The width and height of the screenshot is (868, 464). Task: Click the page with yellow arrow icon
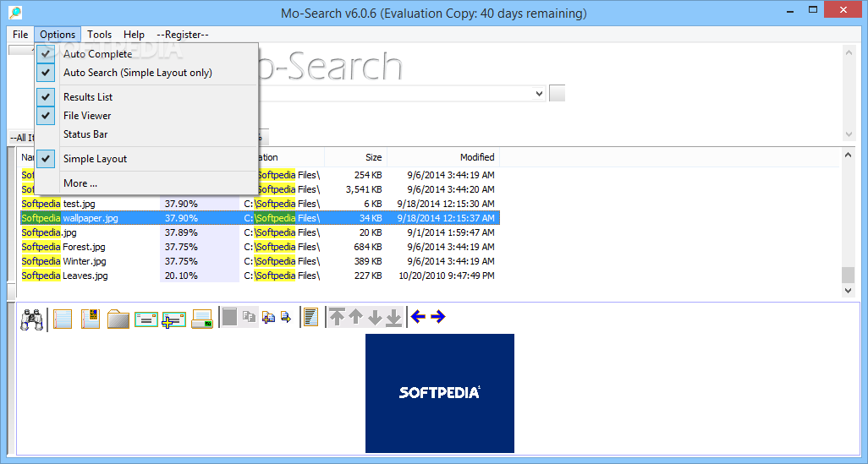point(286,317)
